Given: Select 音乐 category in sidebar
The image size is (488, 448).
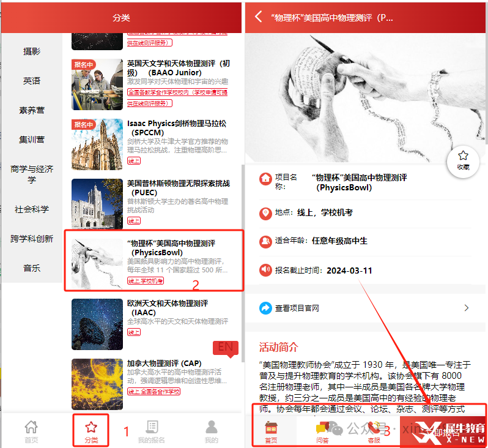Looking at the screenshot, I should [x=31, y=268].
